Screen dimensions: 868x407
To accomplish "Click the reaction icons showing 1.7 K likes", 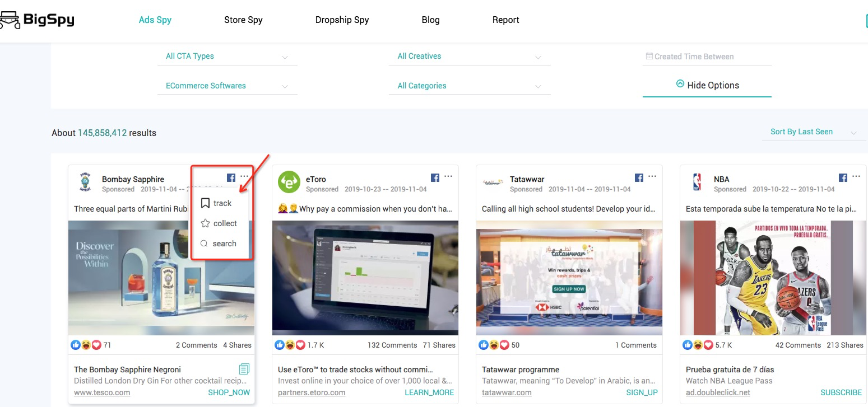I will click(290, 345).
